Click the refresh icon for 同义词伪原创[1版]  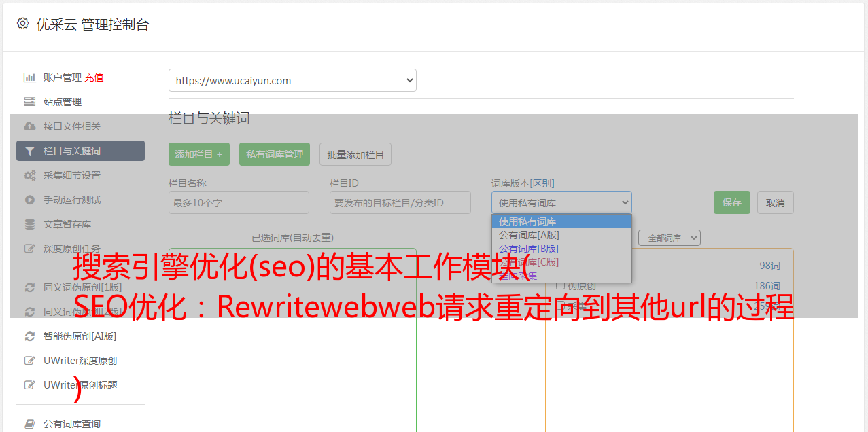tap(29, 287)
